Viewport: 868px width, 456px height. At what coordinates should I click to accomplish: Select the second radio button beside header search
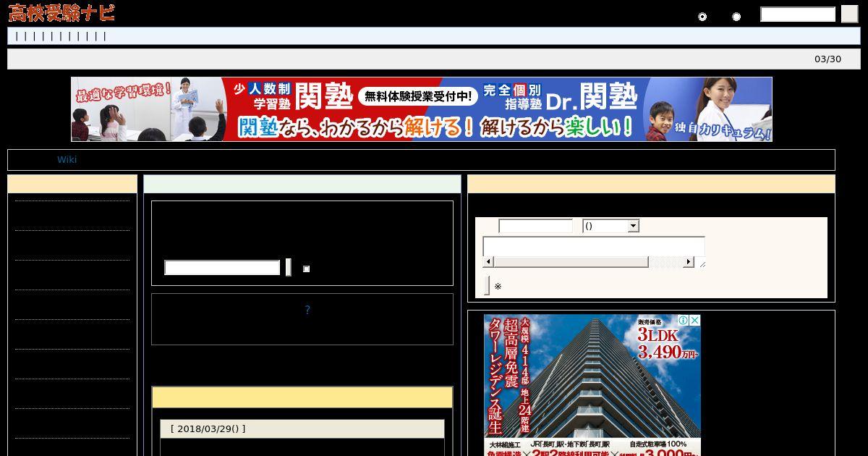pyautogui.click(x=736, y=17)
